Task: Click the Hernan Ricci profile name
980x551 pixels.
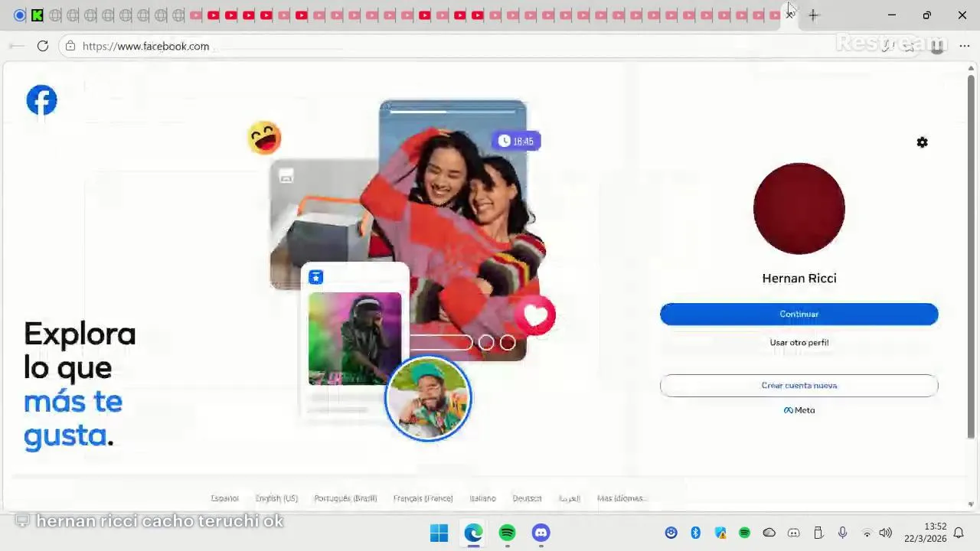Action: [799, 278]
